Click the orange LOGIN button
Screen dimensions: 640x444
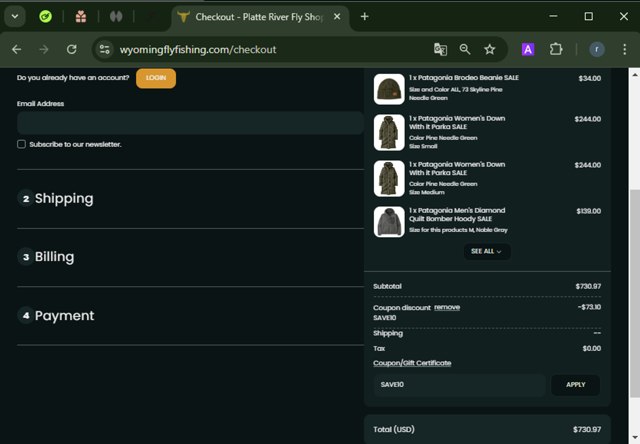click(156, 78)
